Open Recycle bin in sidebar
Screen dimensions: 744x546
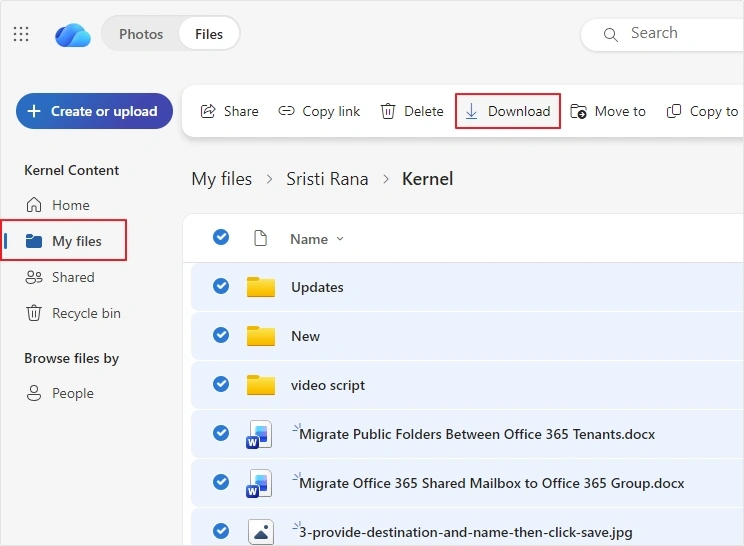coord(73,313)
